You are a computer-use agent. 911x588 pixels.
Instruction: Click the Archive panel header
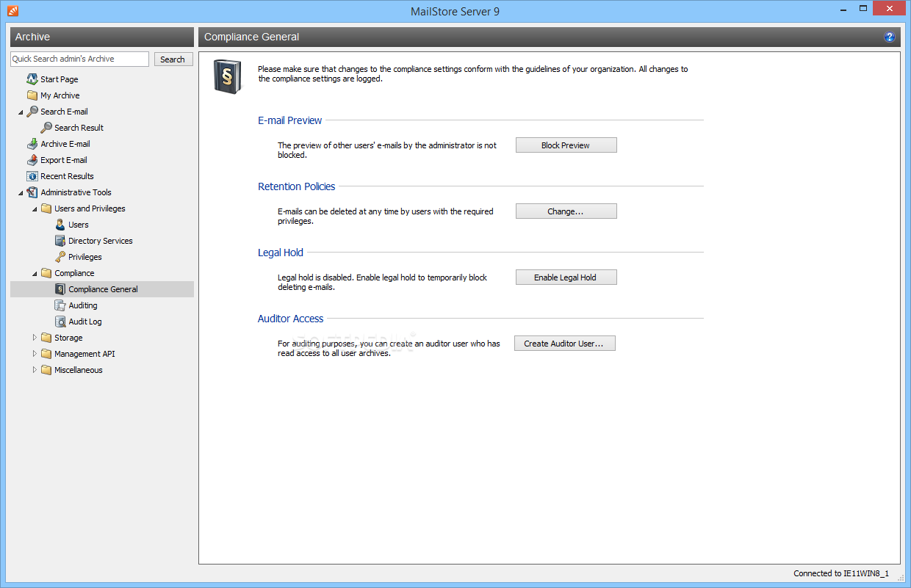102,37
